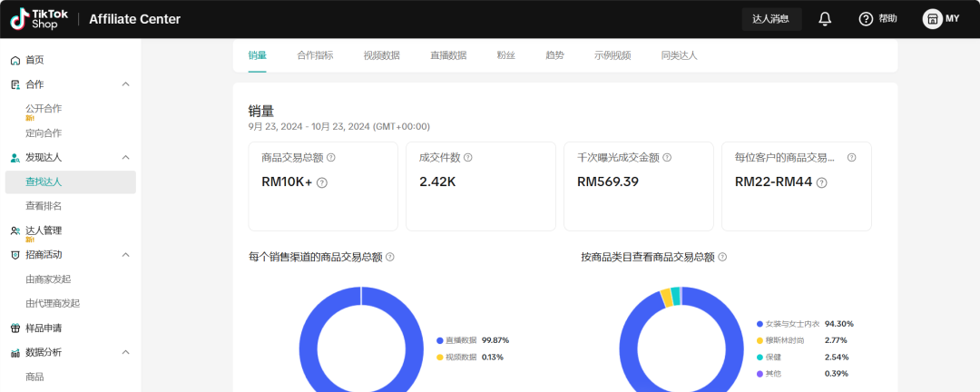The height and width of the screenshot is (392, 980).
Task: Switch to the 视频数据 tab
Action: click(382, 55)
